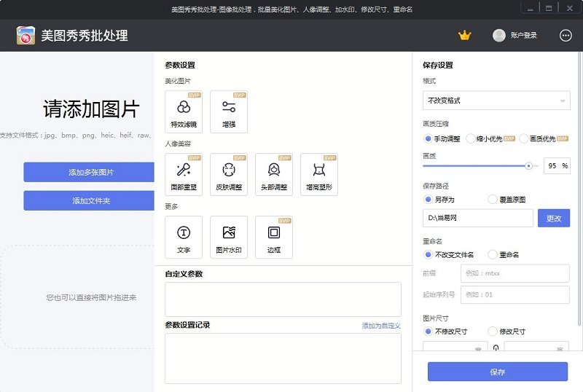Expand the 不改变格式 format dropdown
The width and height of the screenshot is (583, 392).
496,101
